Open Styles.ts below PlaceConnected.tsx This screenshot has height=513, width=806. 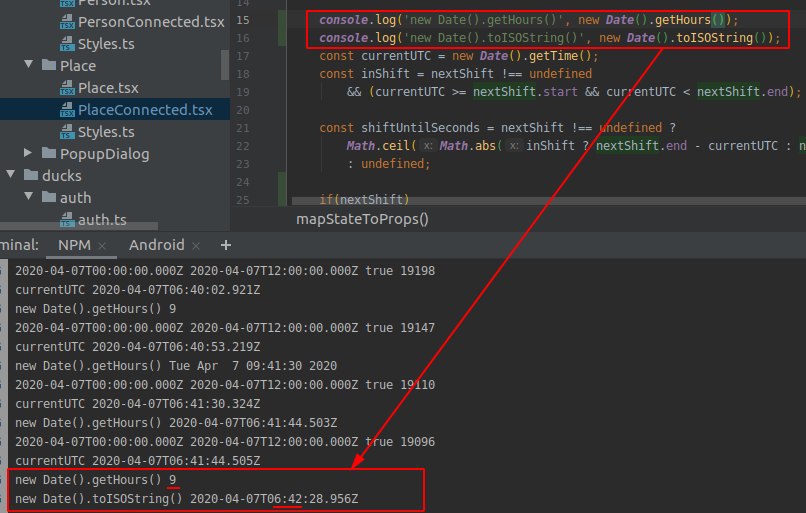[x=106, y=132]
